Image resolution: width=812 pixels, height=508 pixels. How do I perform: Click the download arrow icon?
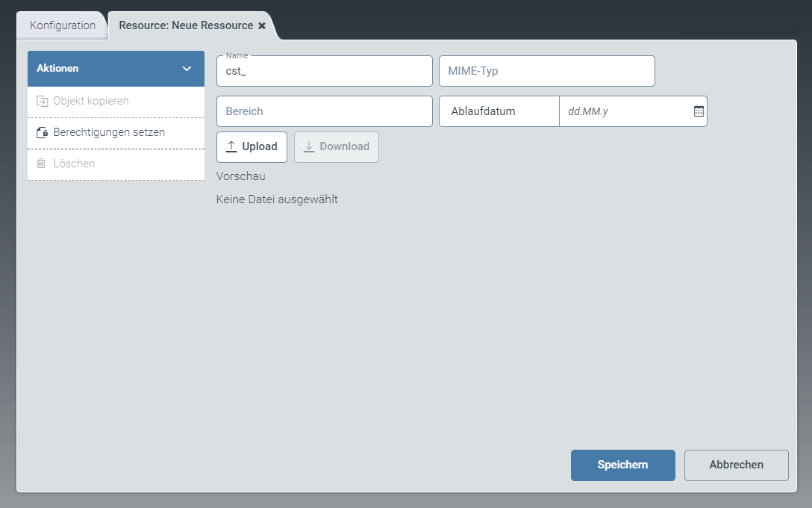[x=309, y=147]
